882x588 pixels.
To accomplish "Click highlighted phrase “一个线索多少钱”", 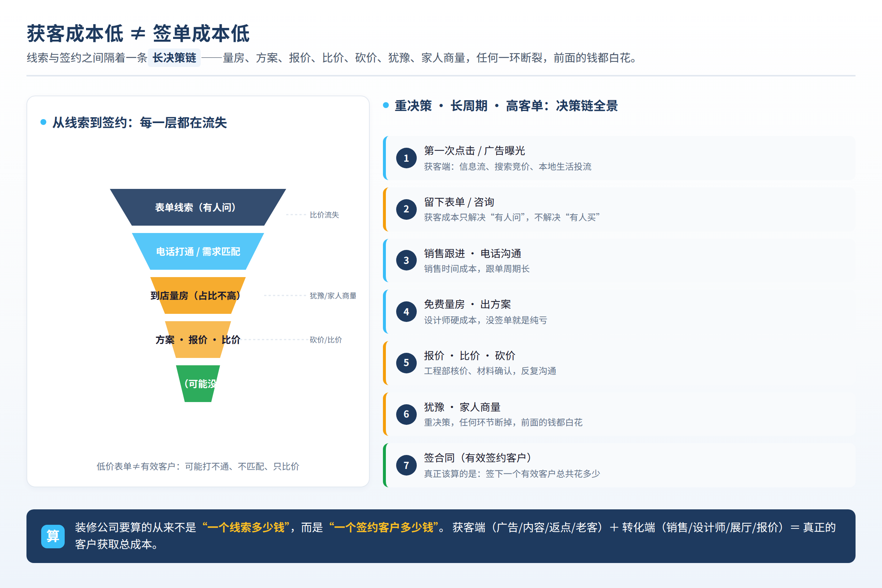I will pyautogui.click(x=245, y=528).
